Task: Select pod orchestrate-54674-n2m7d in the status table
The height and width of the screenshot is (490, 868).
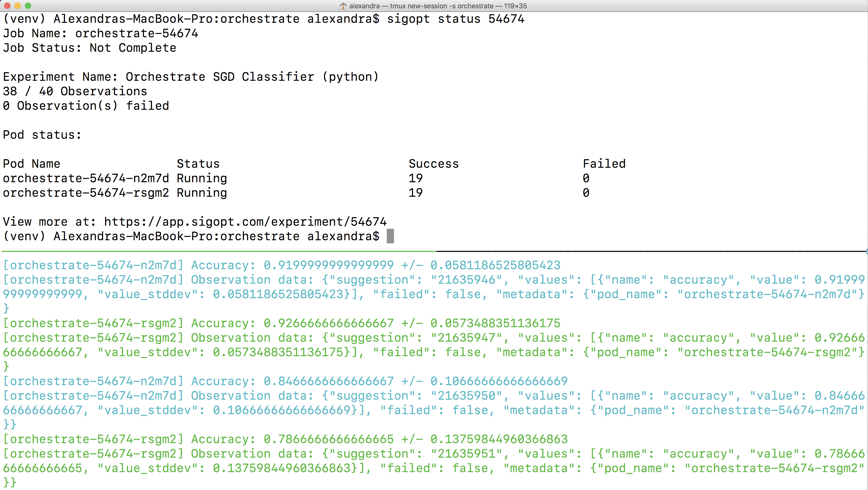Action: (x=86, y=178)
